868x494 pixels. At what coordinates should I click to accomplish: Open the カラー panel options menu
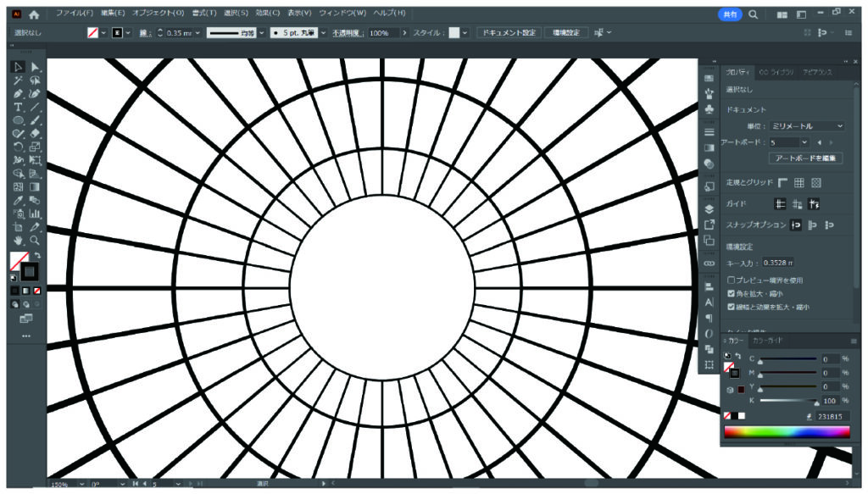[853, 341]
